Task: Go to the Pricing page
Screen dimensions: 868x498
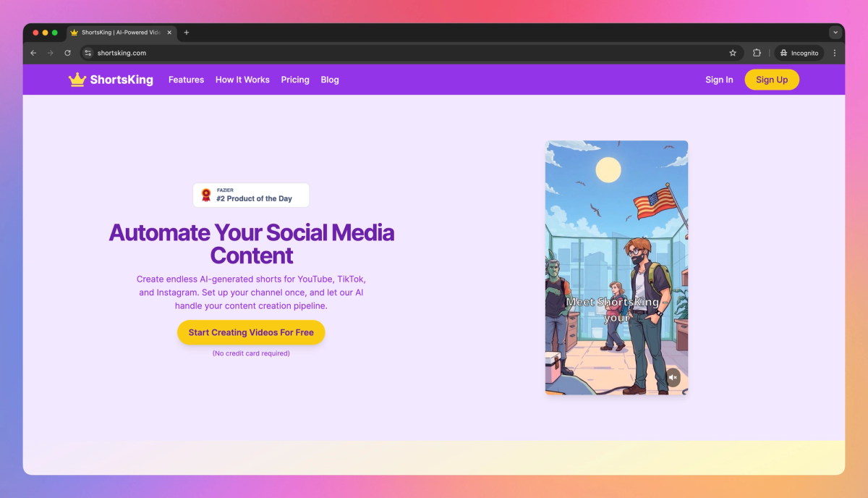Action: coord(295,80)
